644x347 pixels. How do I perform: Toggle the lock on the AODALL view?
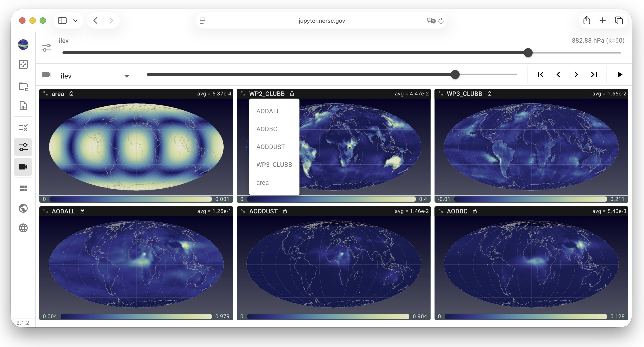pyautogui.click(x=83, y=211)
